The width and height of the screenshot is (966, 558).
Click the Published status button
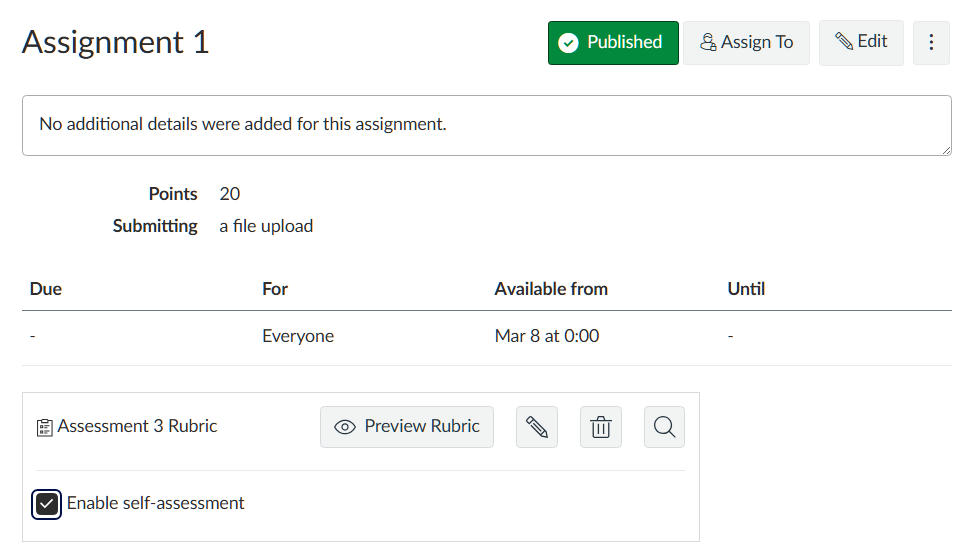(613, 42)
